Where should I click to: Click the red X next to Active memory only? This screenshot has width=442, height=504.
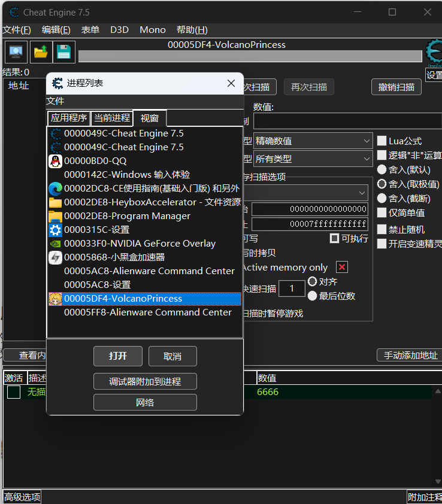[342, 267]
